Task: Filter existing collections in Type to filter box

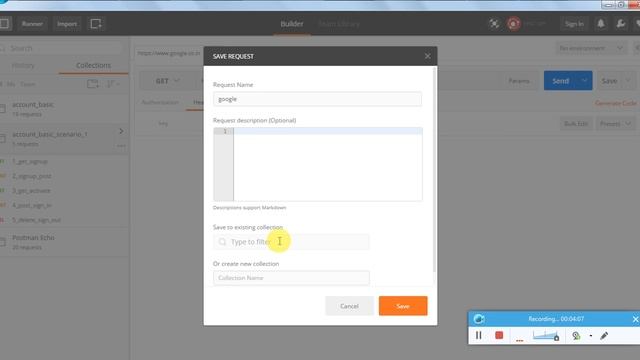Action: tap(291, 242)
